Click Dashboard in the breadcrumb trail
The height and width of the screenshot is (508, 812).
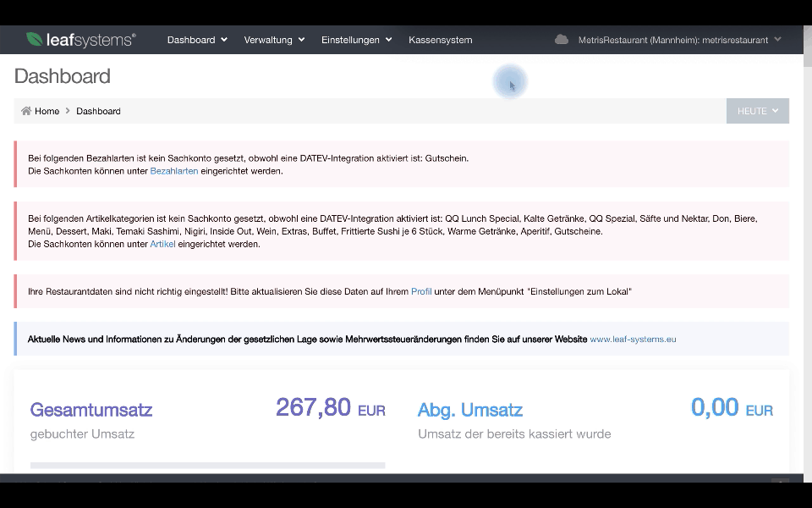click(x=98, y=111)
